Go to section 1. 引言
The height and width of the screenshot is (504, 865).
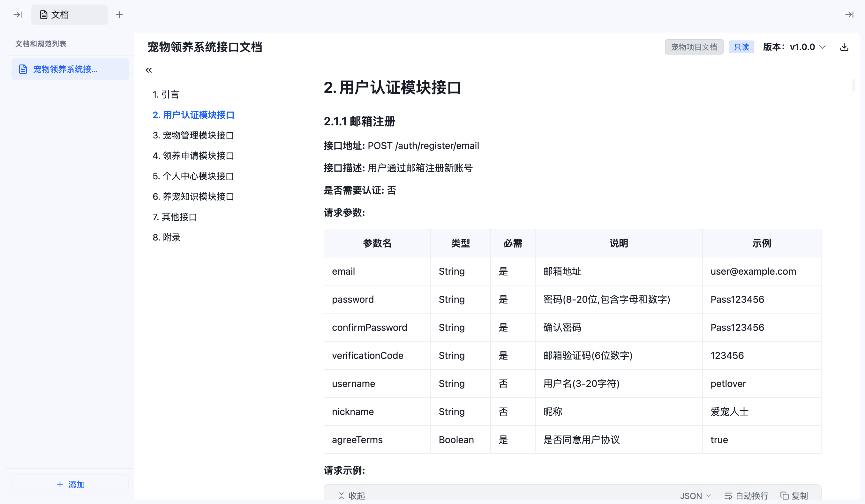166,94
